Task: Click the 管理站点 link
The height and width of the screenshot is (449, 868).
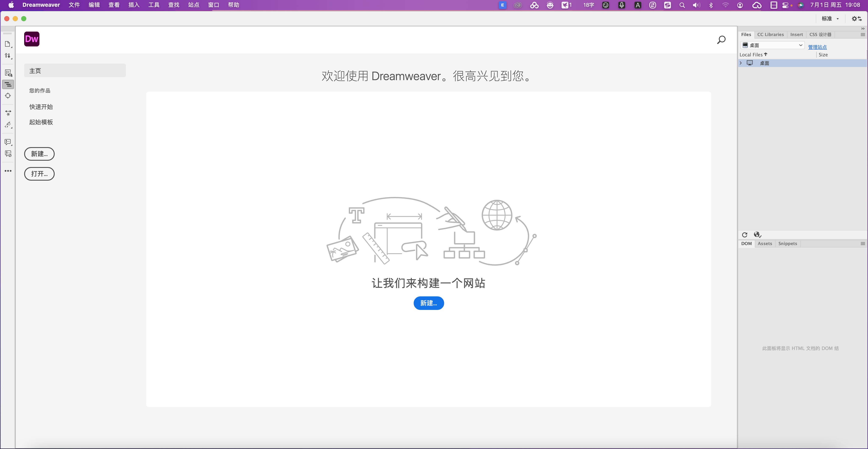Action: (x=817, y=47)
